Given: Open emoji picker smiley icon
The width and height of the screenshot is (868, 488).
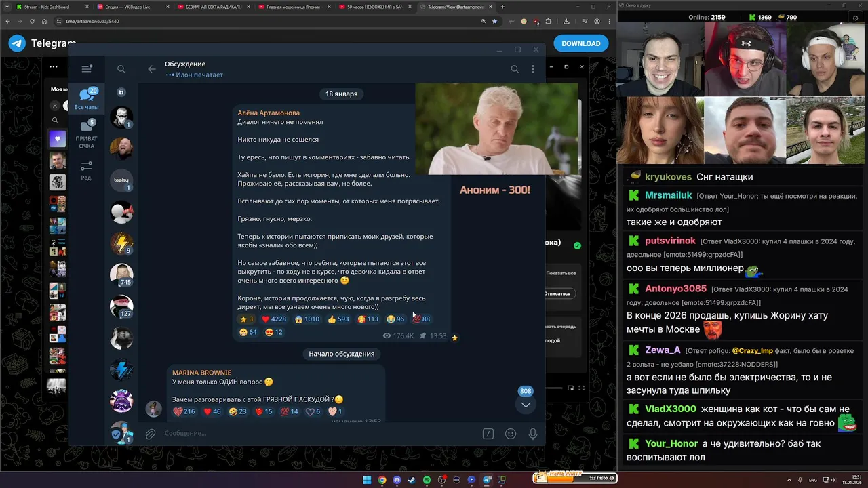Looking at the screenshot, I should [511, 434].
